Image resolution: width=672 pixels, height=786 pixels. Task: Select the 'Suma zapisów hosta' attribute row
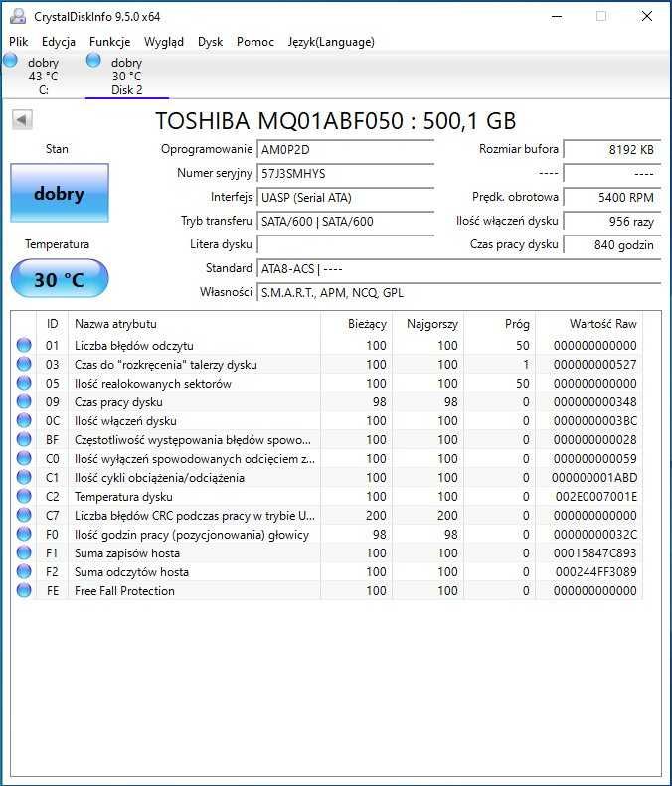tap(326, 552)
